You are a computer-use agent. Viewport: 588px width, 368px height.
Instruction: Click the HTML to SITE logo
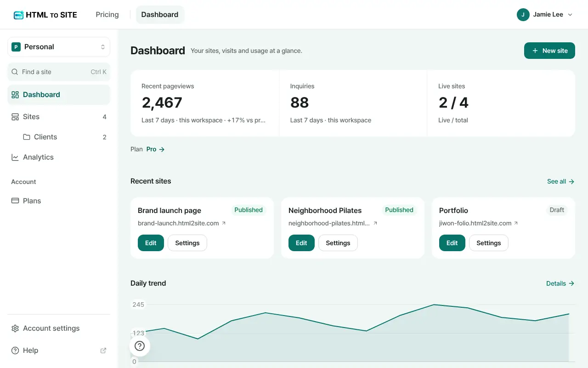tap(45, 15)
